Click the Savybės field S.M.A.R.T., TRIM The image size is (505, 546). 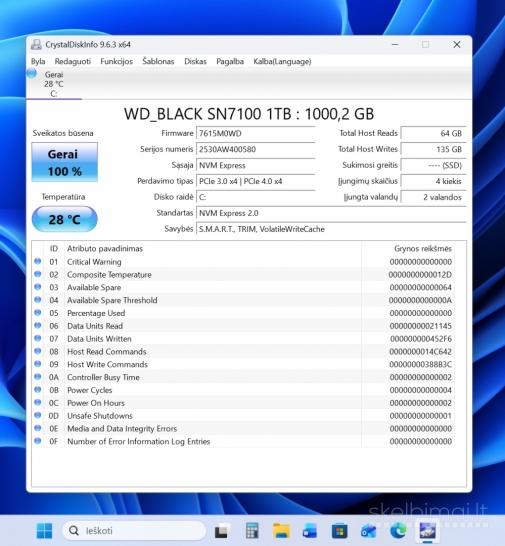[331, 229]
